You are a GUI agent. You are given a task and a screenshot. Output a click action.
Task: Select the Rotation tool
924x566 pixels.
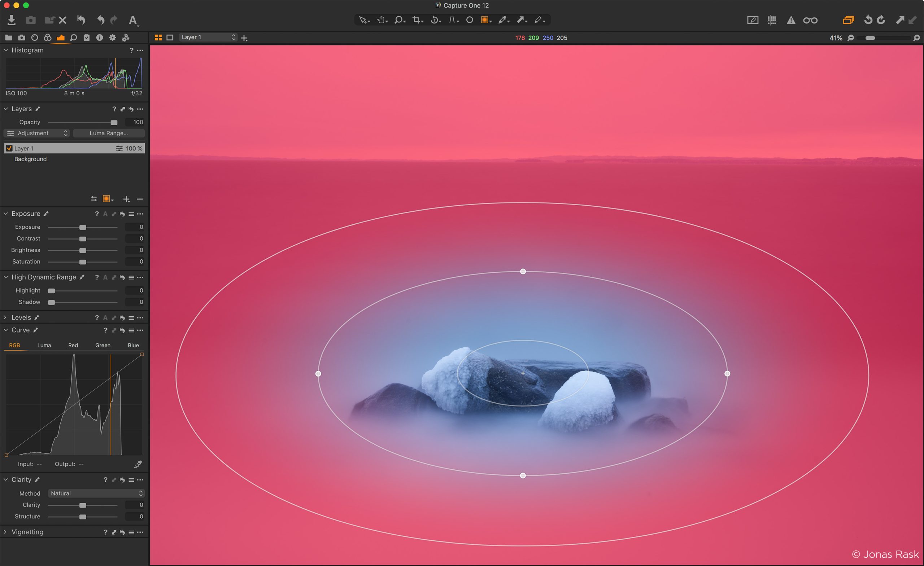tap(435, 19)
